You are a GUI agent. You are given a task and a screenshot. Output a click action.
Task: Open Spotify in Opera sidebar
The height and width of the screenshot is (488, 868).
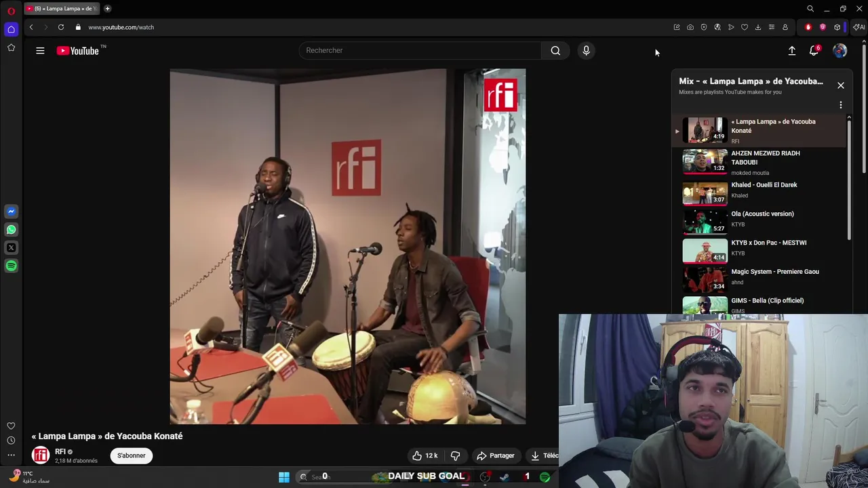[x=11, y=266]
